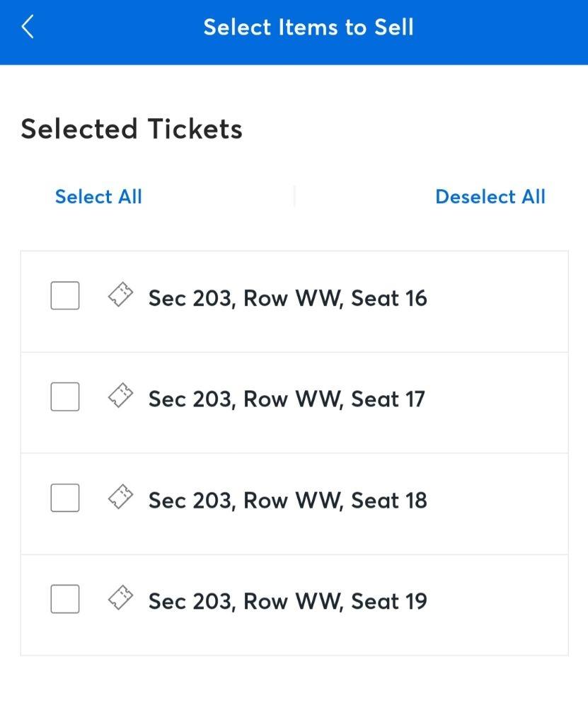Screen dimensions: 588x708
Task: Tap the Deselect All link
Action: (490, 197)
